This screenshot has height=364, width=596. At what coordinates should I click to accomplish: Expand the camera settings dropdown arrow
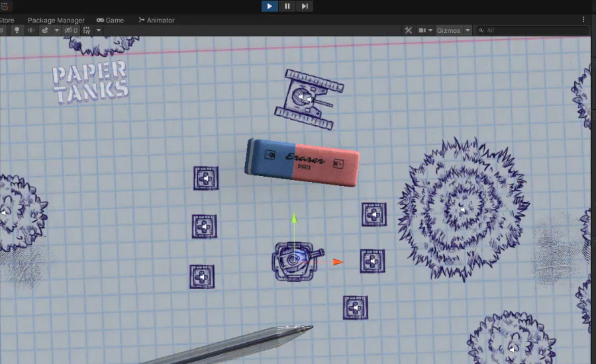tap(430, 30)
